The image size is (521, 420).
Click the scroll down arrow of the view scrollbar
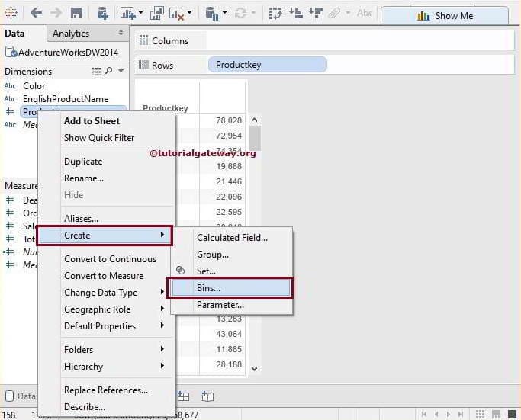click(x=255, y=368)
